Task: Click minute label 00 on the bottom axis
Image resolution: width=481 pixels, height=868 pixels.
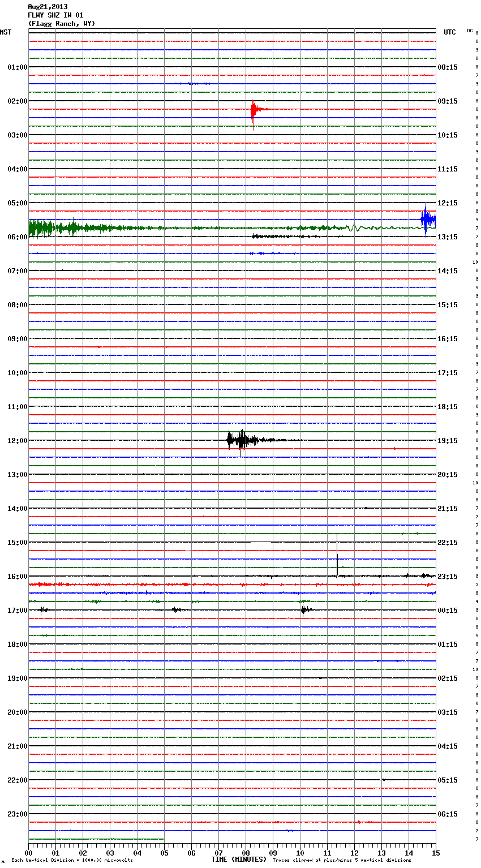Action: click(x=28, y=853)
